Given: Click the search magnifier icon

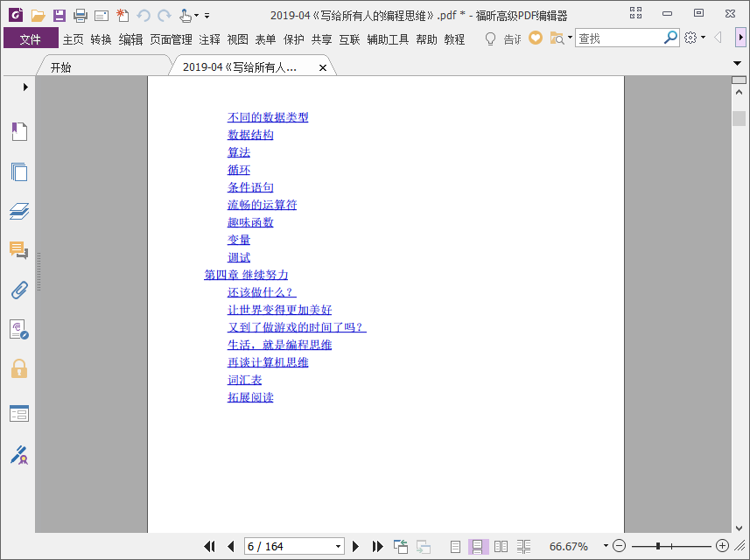Looking at the screenshot, I should (x=670, y=38).
